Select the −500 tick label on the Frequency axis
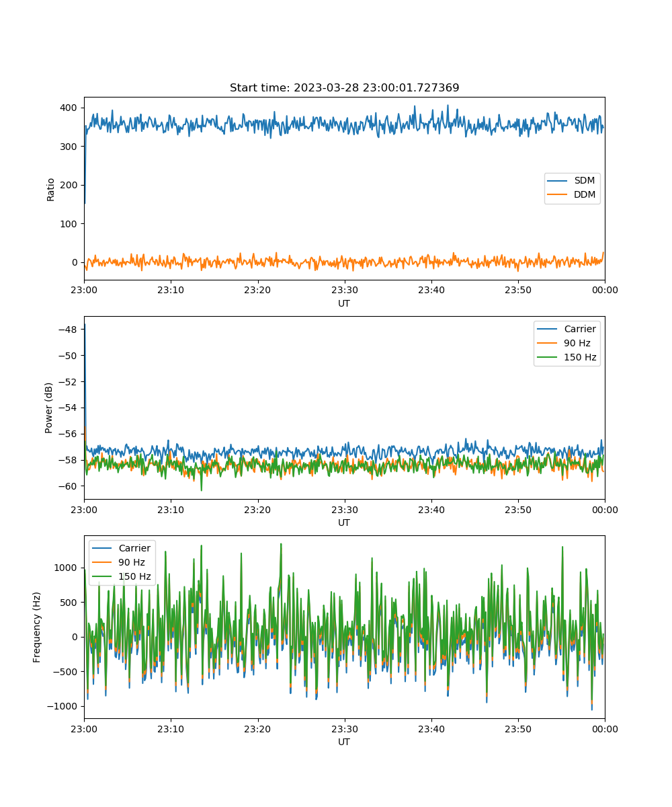Viewport: 672px width, 807px height. coord(67,671)
